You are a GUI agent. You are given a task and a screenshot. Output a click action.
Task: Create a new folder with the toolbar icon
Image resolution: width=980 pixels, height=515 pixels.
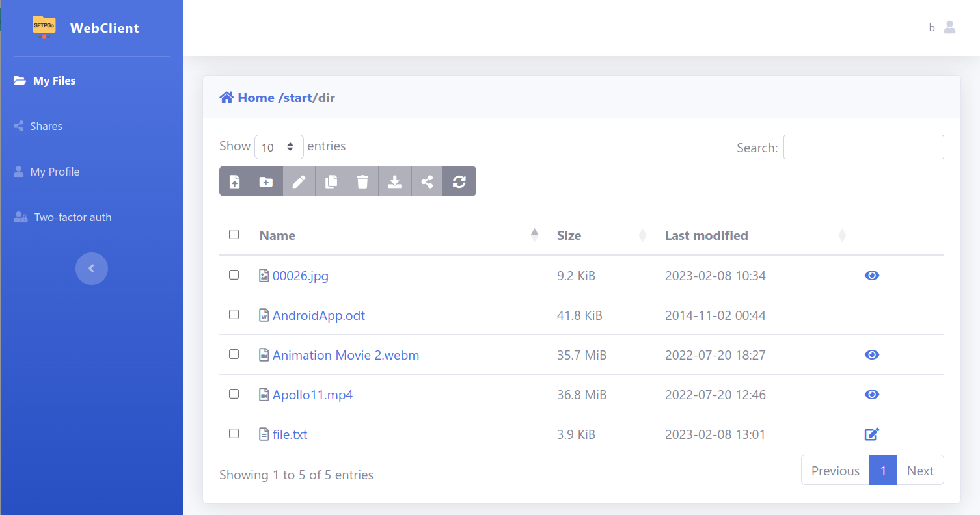[266, 181]
